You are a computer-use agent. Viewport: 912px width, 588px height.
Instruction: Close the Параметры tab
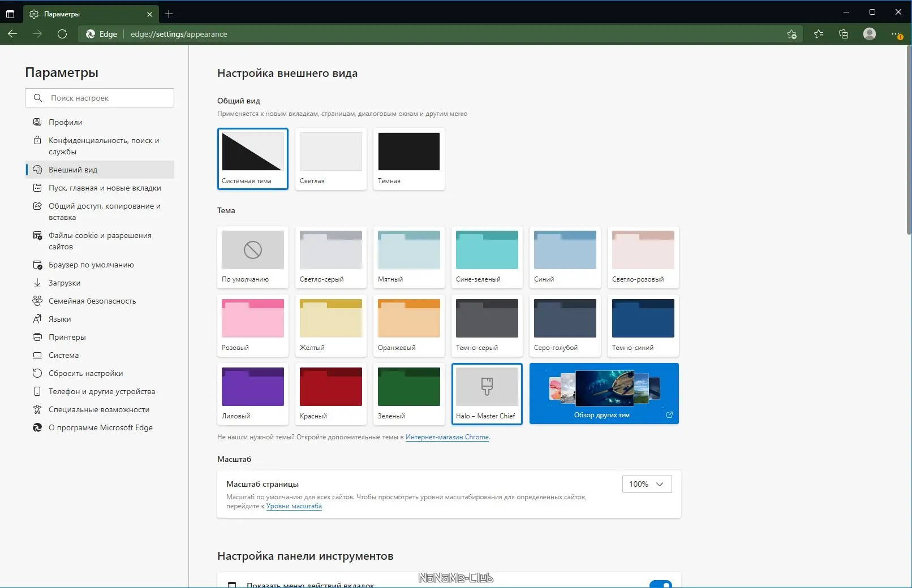click(x=149, y=14)
